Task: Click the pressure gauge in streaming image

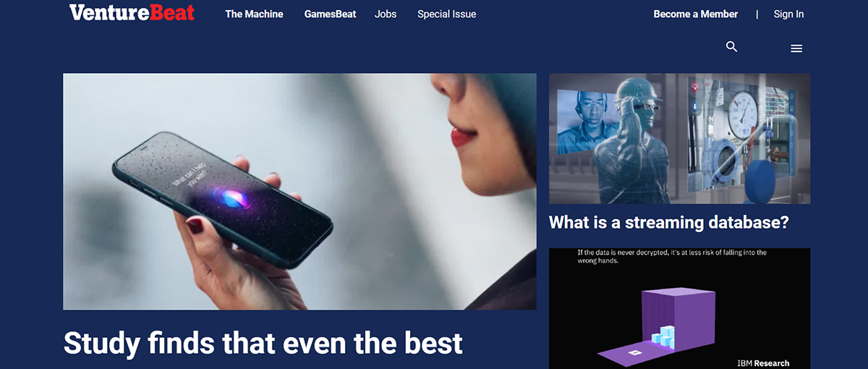Action: tap(742, 114)
